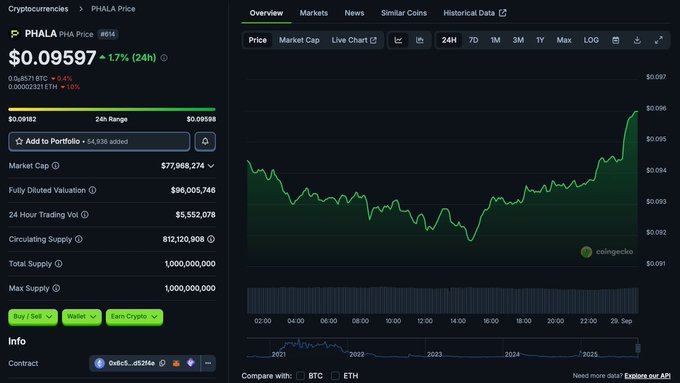Expand chart to fullscreen icon
This screenshot has width=680, height=383.
click(x=659, y=40)
